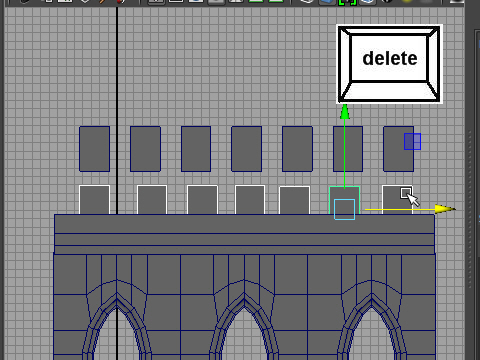Click the green bracket icon in top toolbar
This screenshot has height=360, width=480.
[x=347, y=2]
